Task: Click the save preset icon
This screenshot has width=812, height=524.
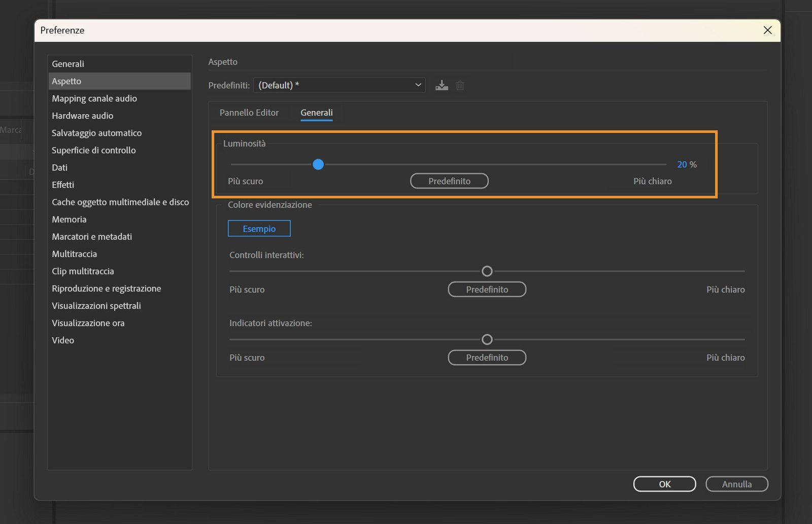Action: point(442,85)
